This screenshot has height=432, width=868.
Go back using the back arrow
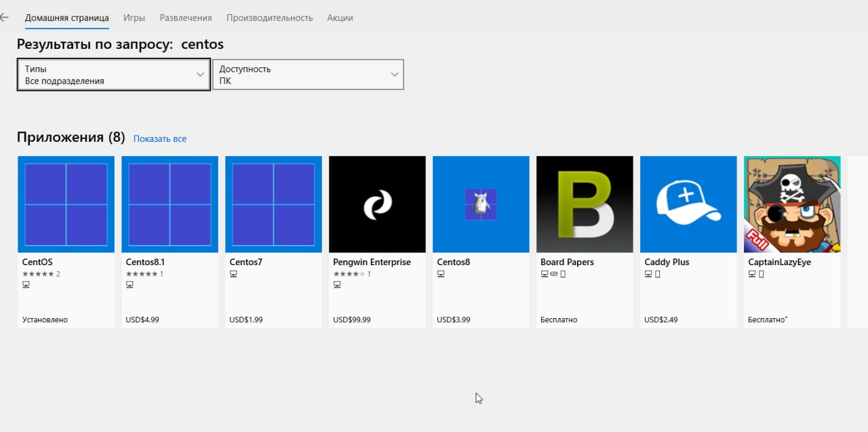5,18
